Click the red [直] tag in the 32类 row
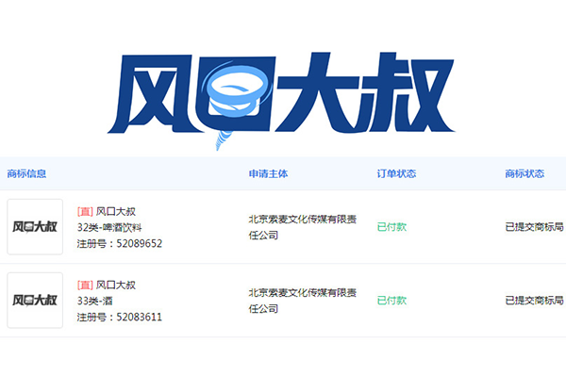The width and height of the screenshot is (566, 392). [x=84, y=211]
